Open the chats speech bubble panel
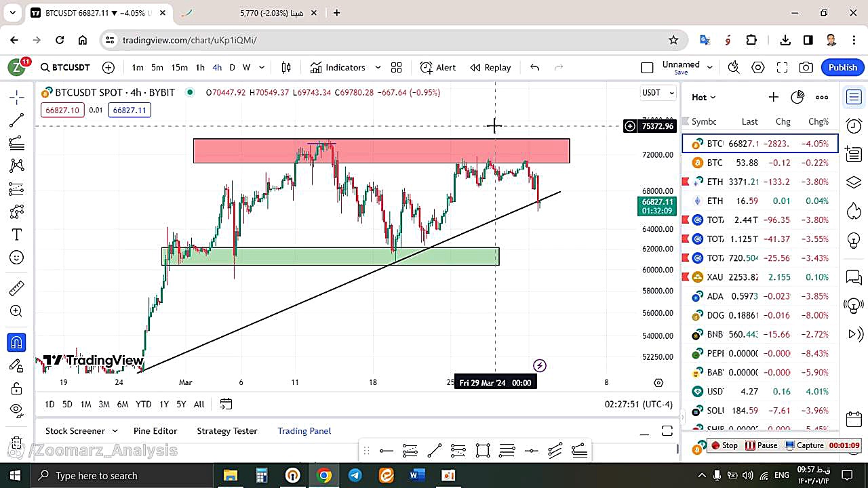This screenshot has height=488, width=868. (x=854, y=277)
